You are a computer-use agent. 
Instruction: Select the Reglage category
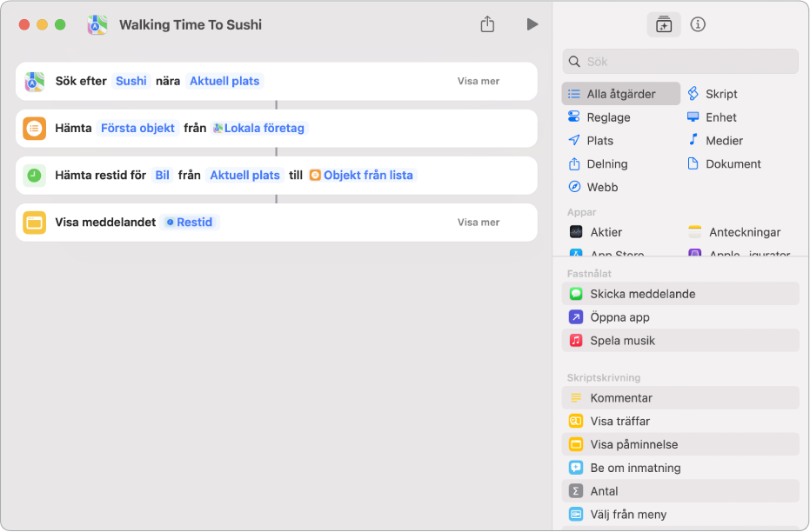[x=599, y=117]
